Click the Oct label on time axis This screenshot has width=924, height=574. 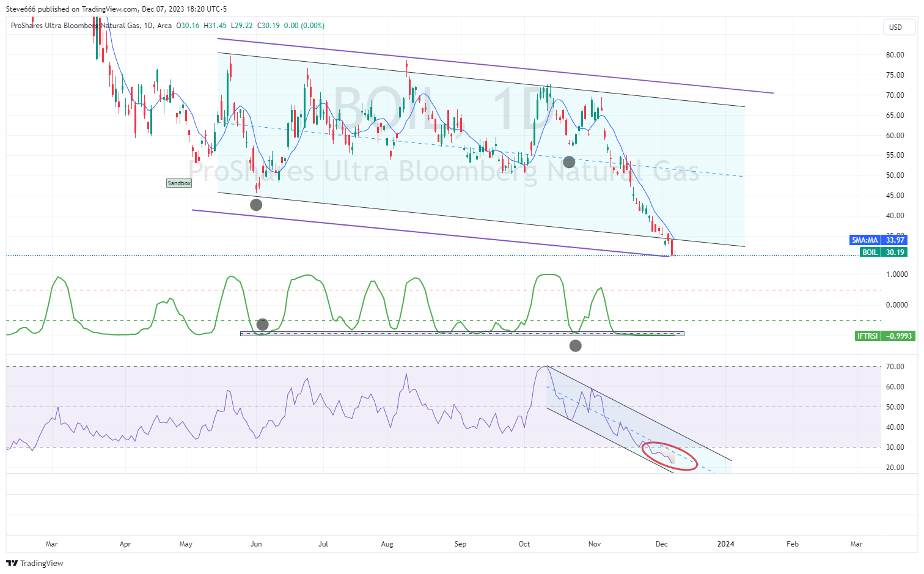(x=524, y=544)
